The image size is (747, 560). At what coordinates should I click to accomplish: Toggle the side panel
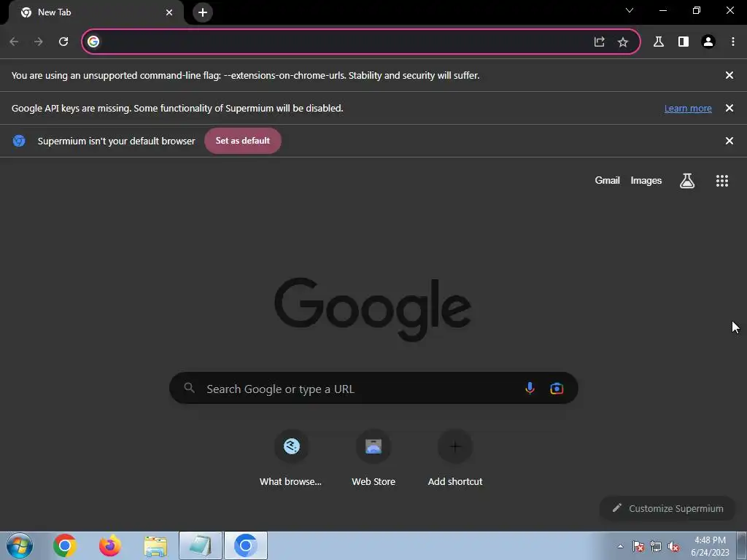click(x=683, y=42)
